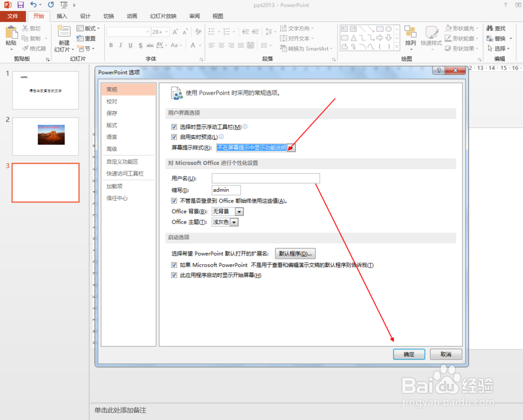Select the oval shape in shapes gallery
Screen dimensions: 523x420
[388, 29]
